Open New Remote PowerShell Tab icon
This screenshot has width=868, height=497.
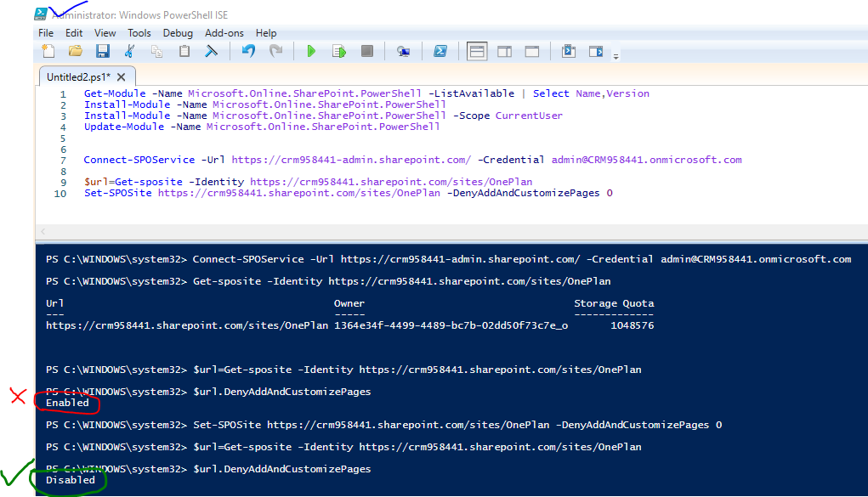[x=404, y=52]
